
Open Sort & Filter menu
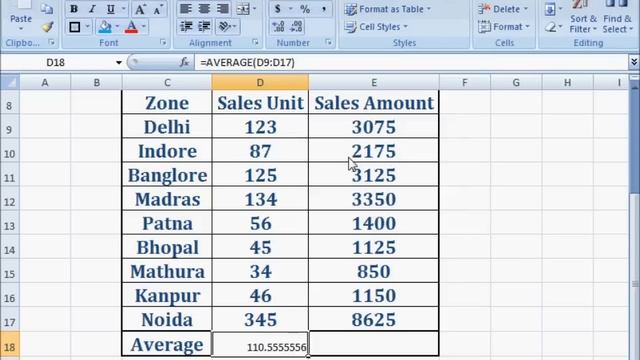coord(583,18)
